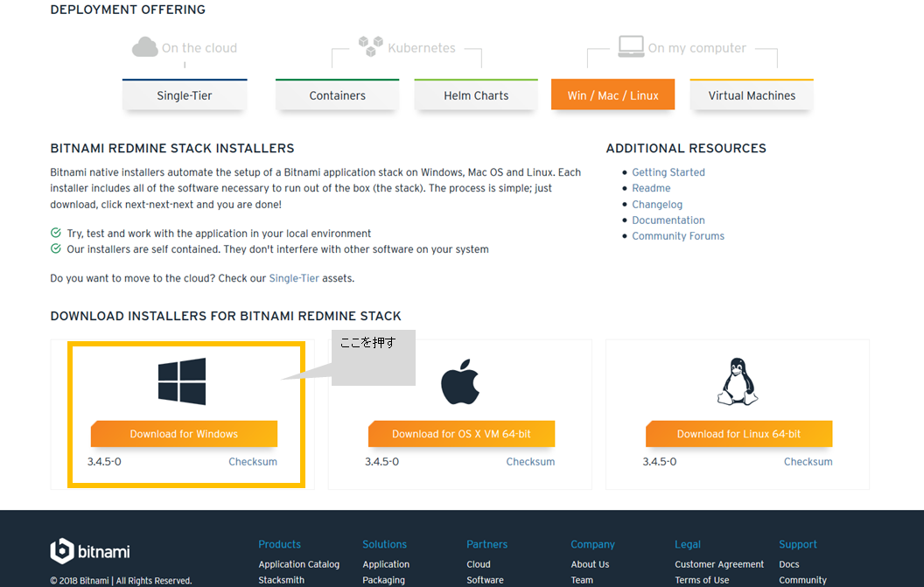Click Download for OS X VM 64-bit
This screenshot has height=587, width=924.
(461, 433)
